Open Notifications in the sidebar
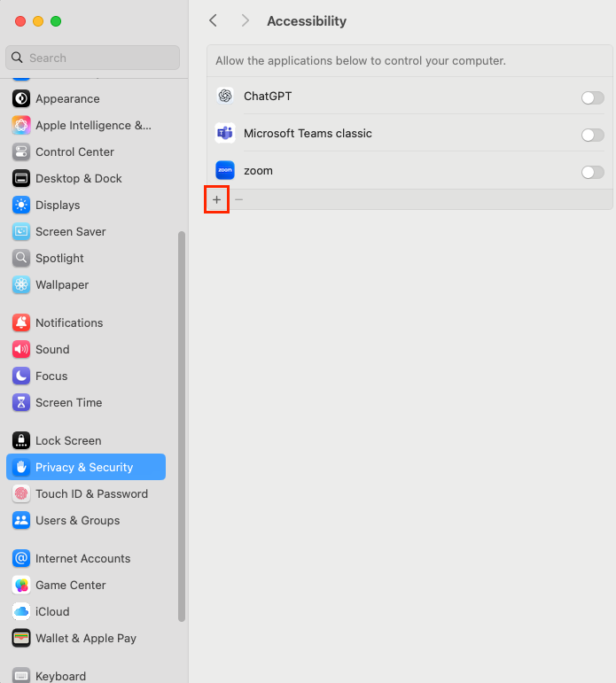Viewport: 616px width, 683px height. [69, 323]
